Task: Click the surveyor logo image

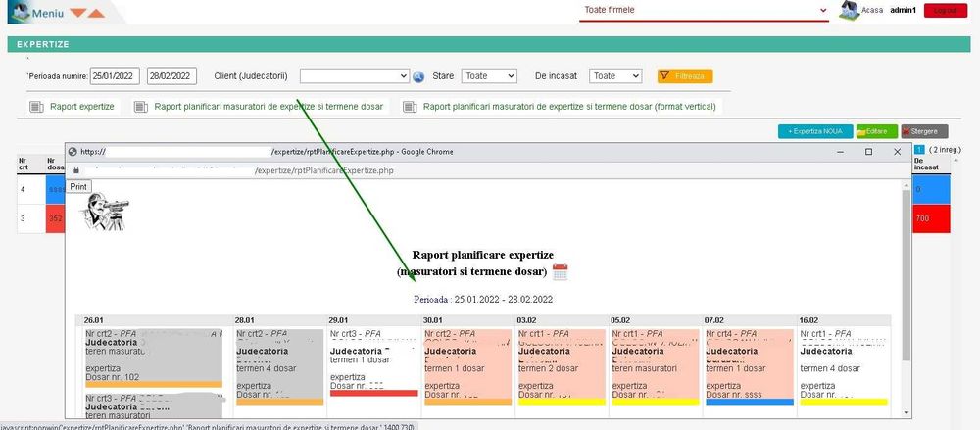Action: [104, 212]
